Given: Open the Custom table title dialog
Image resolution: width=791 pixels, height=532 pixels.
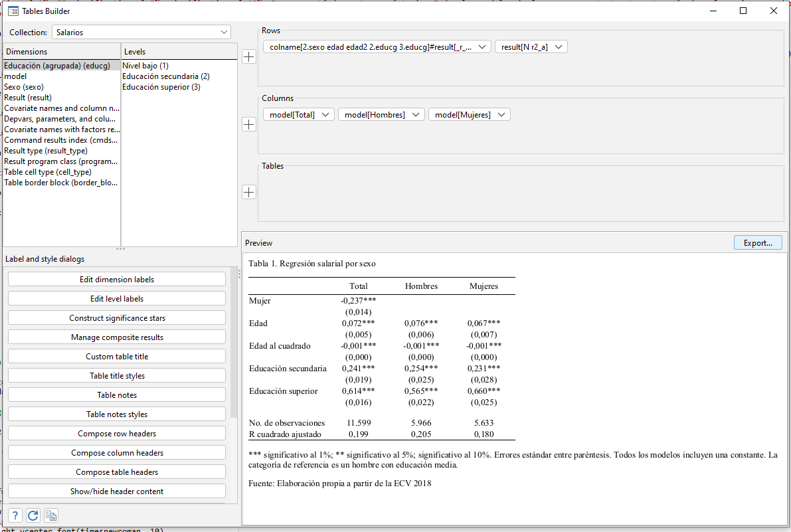Looking at the screenshot, I should 116,356.
